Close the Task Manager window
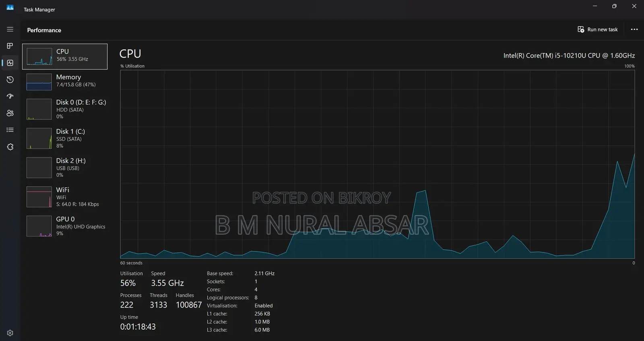644x341 pixels. coord(634,6)
